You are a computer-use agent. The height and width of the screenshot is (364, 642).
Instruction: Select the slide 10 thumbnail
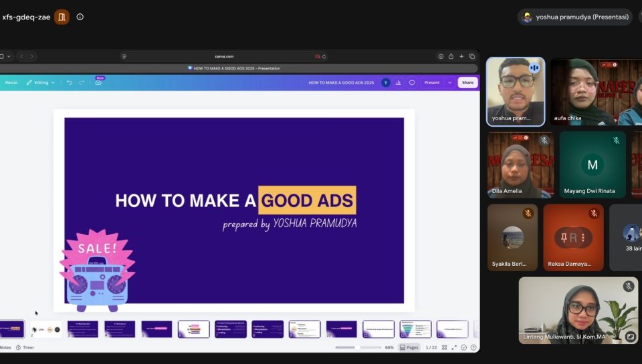[342, 329]
